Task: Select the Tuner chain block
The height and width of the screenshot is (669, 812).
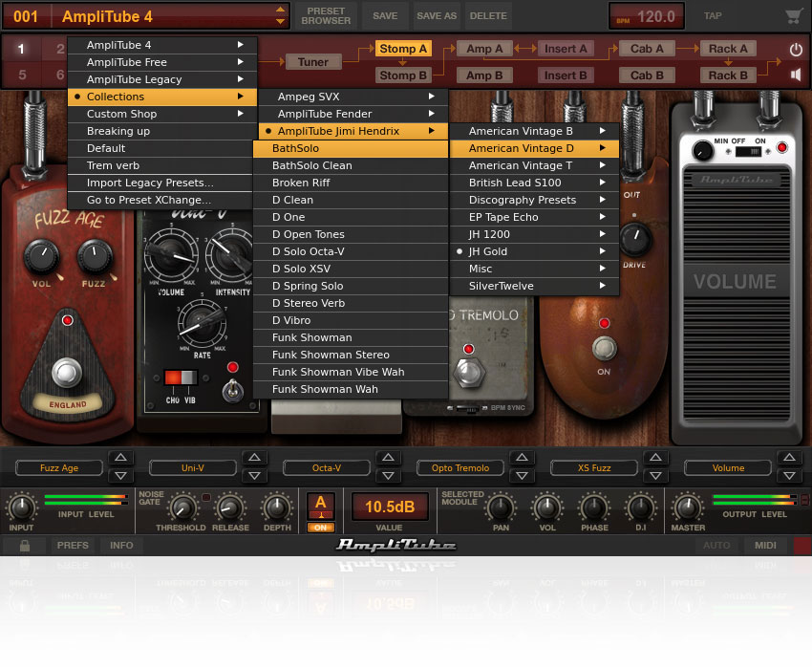Action: 312,62
